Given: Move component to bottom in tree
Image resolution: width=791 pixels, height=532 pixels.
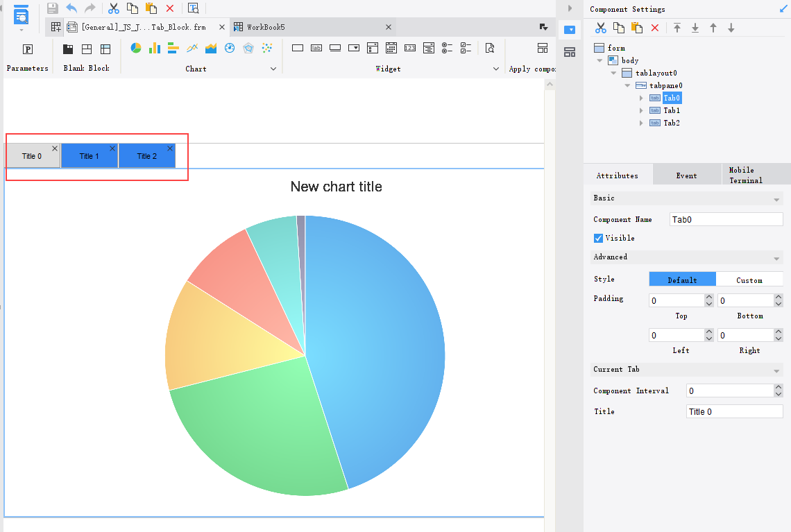Looking at the screenshot, I should (x=695, y=28).
